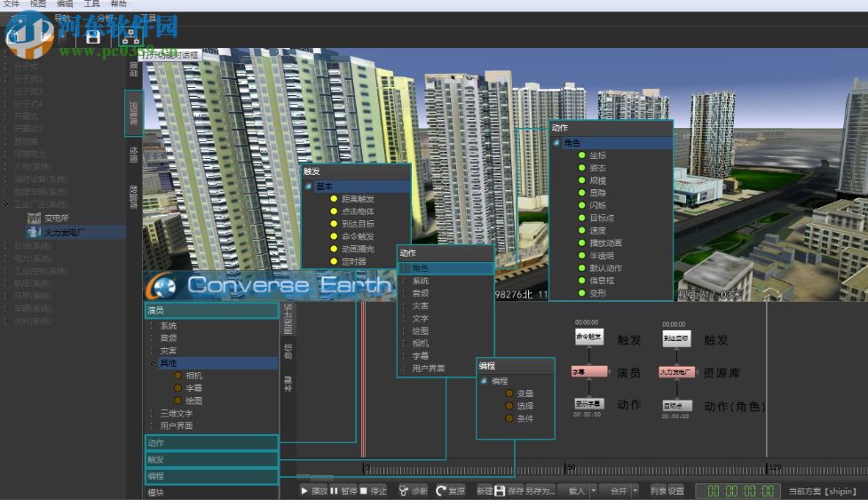Click the 播放 play button
This screenshot has height=500, width=868.
tap(314, 490)
